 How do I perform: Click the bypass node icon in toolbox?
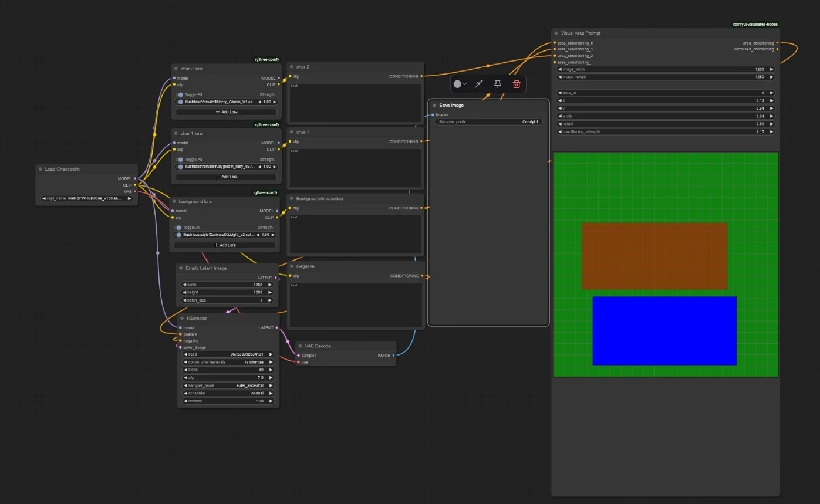pyautogui.click(x=479, y=84)
